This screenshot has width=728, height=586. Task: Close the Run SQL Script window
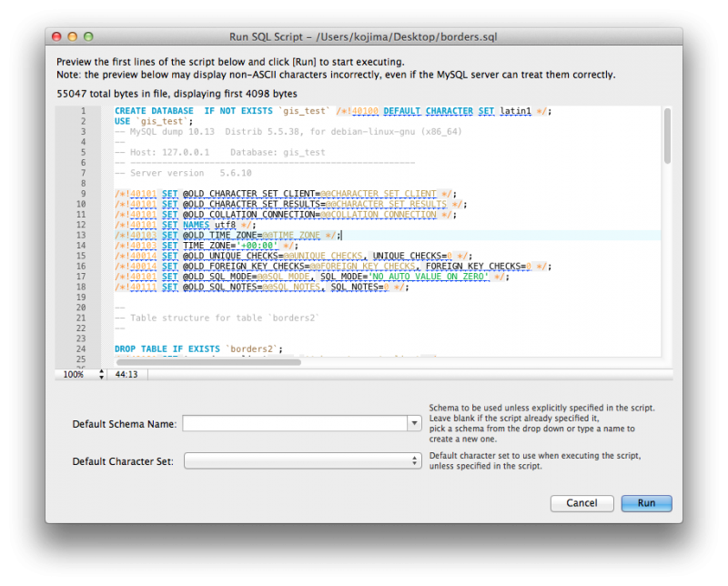pos(55,36)
